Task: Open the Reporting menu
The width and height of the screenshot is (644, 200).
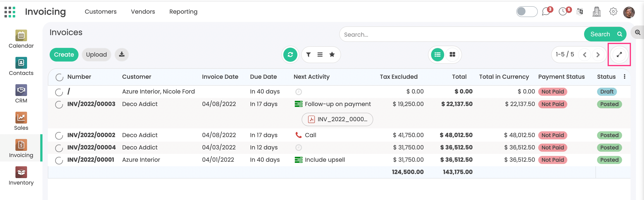Action: click(x=183, y=11)
